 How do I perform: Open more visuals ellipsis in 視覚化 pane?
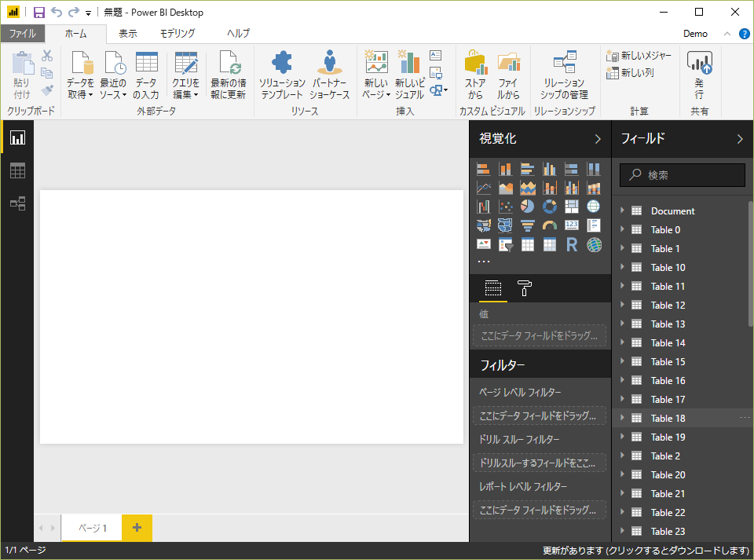pos(484,262)
